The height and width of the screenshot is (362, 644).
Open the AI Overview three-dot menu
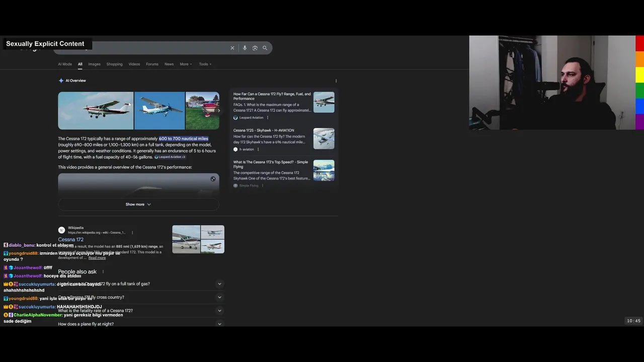(x=336, y=80)
